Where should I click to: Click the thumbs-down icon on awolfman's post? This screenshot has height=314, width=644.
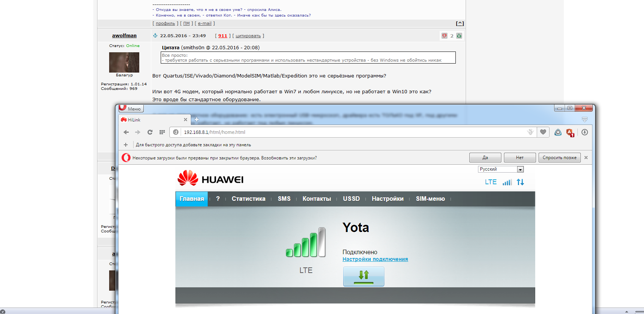(445, 36)
